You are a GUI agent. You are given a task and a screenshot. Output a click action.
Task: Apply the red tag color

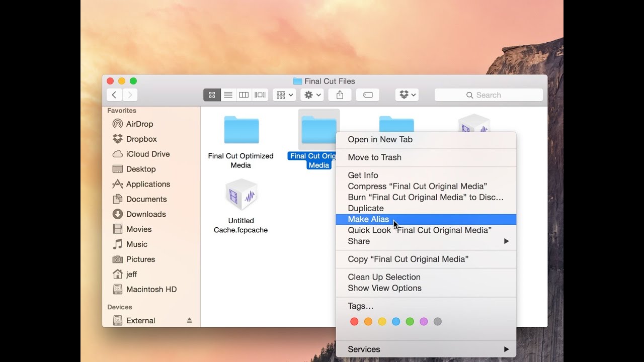pyautogui.click(x=354, y=321)
